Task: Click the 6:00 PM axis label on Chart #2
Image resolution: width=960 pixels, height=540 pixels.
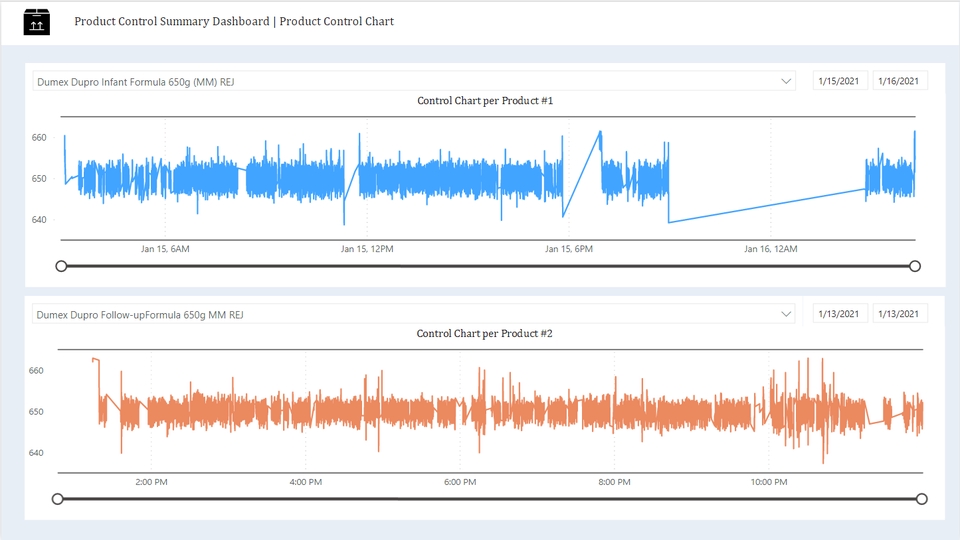Action: point(460,482)
